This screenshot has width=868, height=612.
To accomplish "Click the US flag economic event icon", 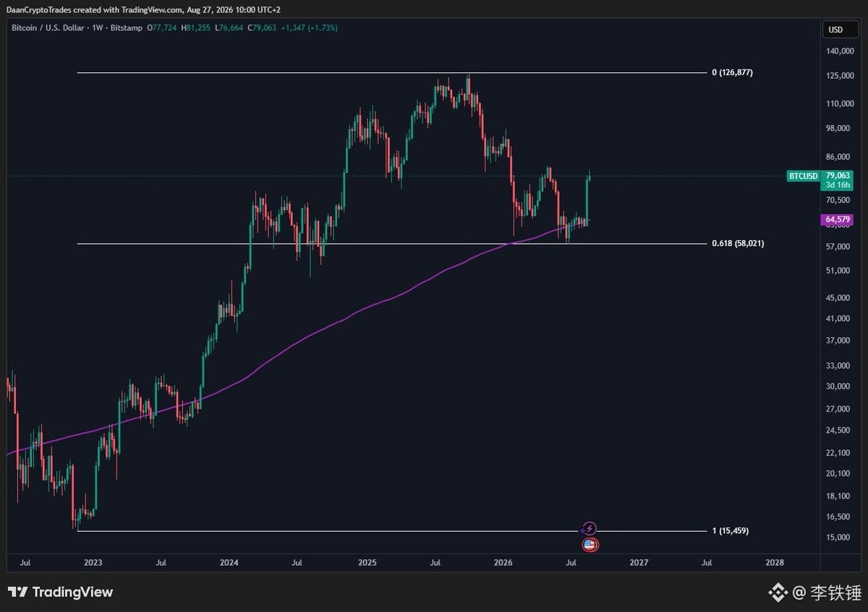I will click(590, 545).
